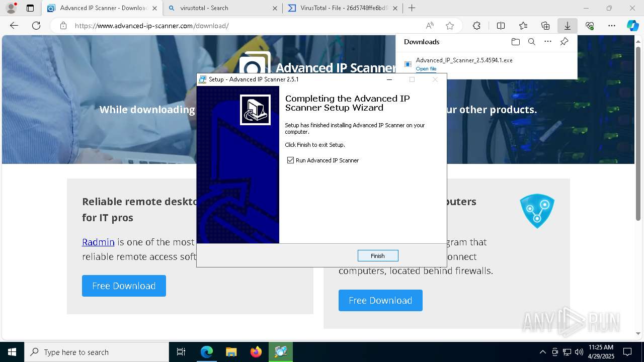Open Favorites list icon
The width and height of the screenshot is (644, 362).
pos(523,26)
